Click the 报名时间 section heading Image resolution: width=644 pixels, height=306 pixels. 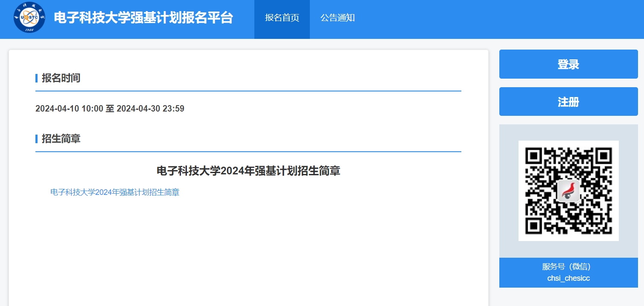(61, 78)
